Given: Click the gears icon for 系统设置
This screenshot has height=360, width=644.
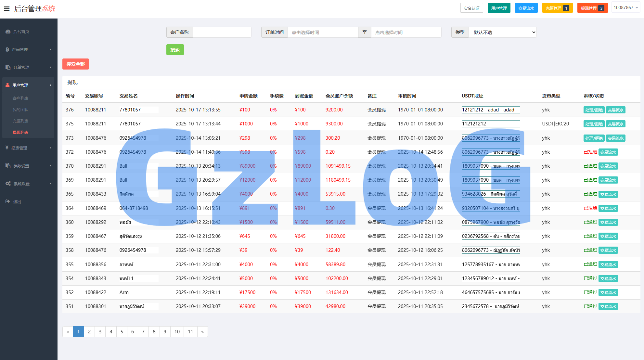Looking at the screenshot, I should [x=8, y=184].
